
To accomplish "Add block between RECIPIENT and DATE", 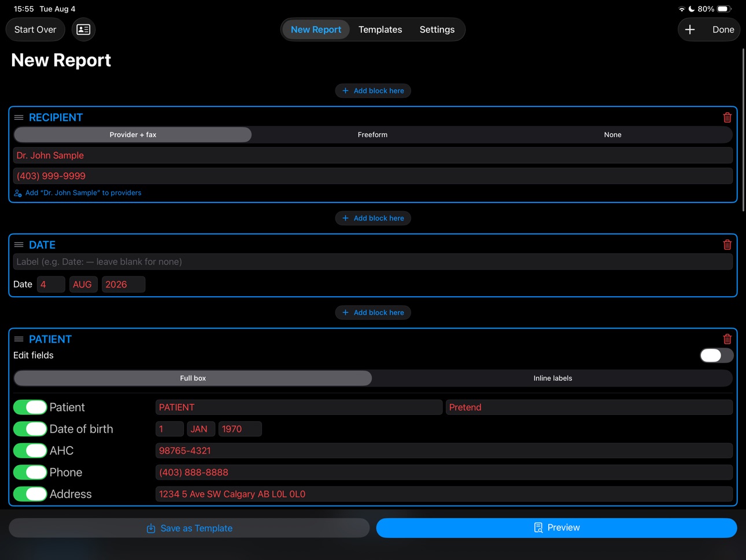I will click(373, 218).
